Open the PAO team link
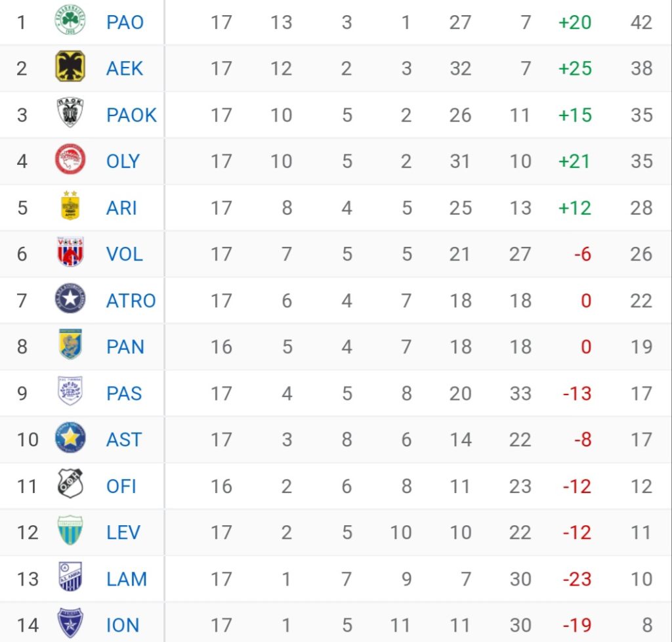672x642 pixels. click(125, 22)
